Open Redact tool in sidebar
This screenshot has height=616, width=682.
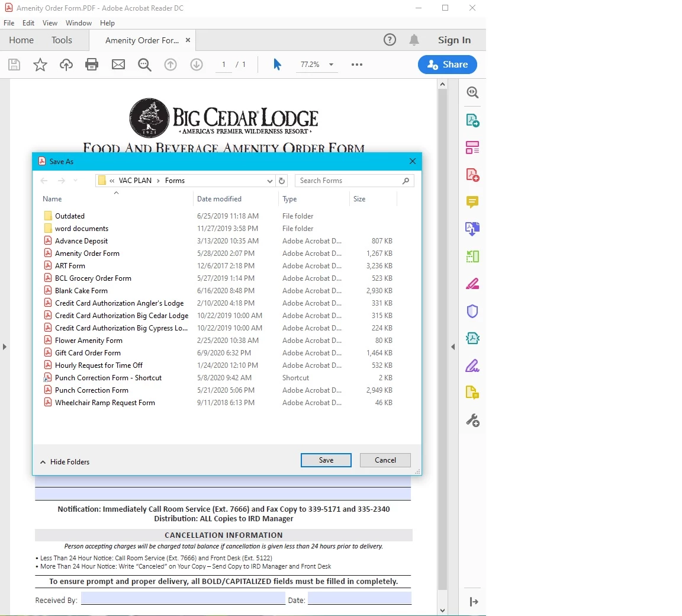pos(472,284)
